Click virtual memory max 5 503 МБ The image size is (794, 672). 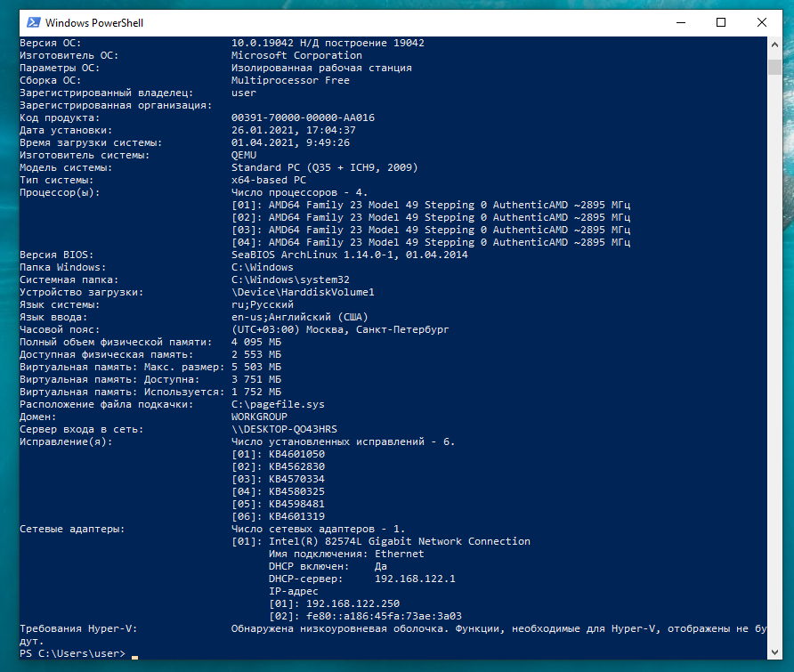tap(256, 367)
